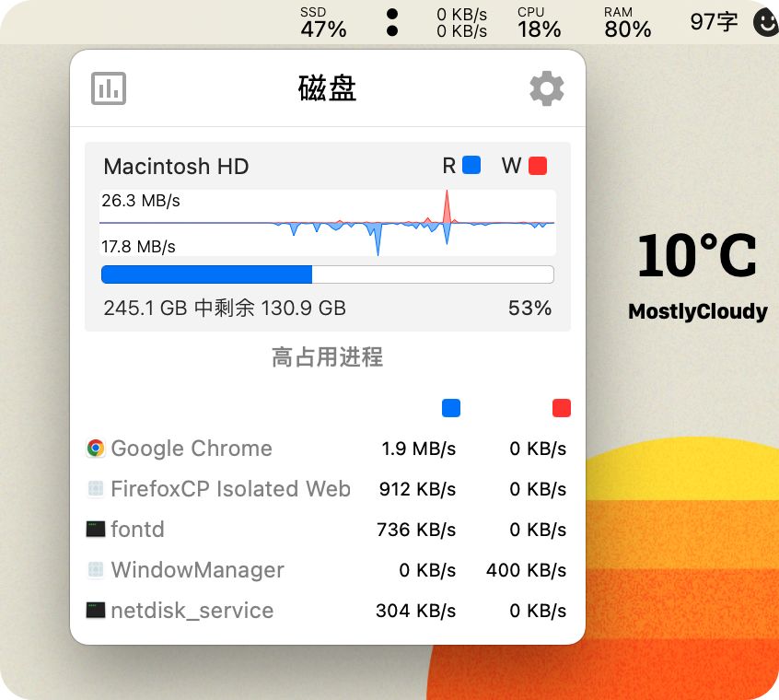Viewport: 779px width, 700px height.
Task: Select the 97字 word count in menu bar
Action: coord(713,22)
